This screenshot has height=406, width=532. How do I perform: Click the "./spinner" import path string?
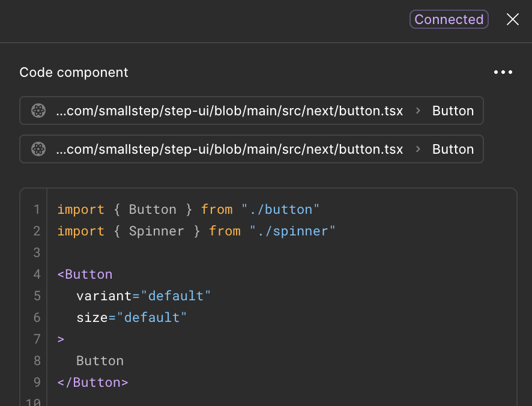click(x=292, y=231)
